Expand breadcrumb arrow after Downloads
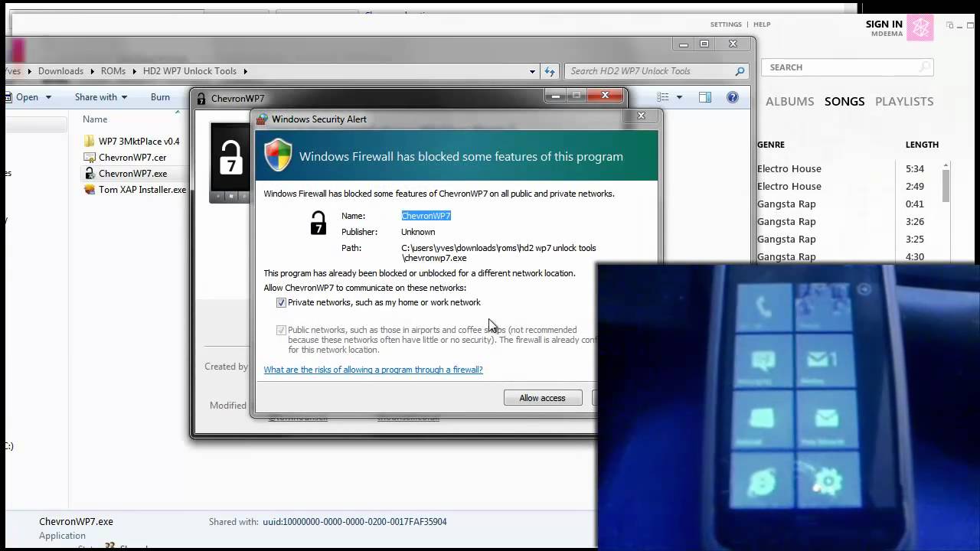The height and width of the screenshot is (551, 980). tap(92, 71)
